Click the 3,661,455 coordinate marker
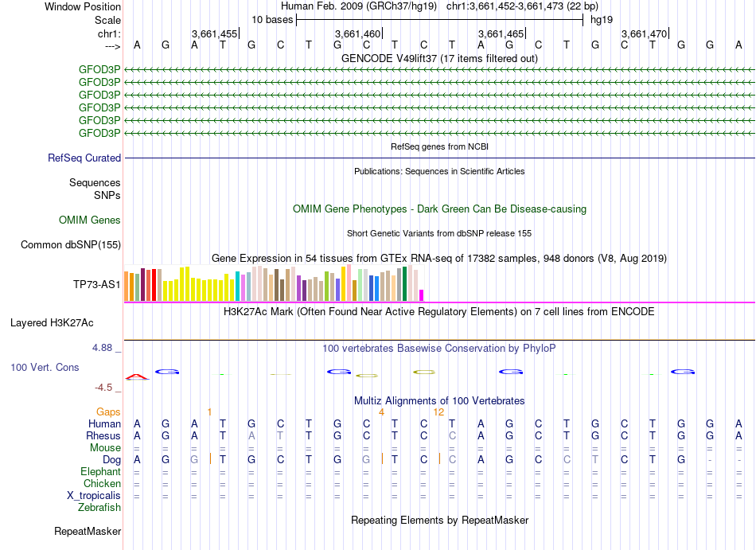756x550 pixels. click(215, 33)
